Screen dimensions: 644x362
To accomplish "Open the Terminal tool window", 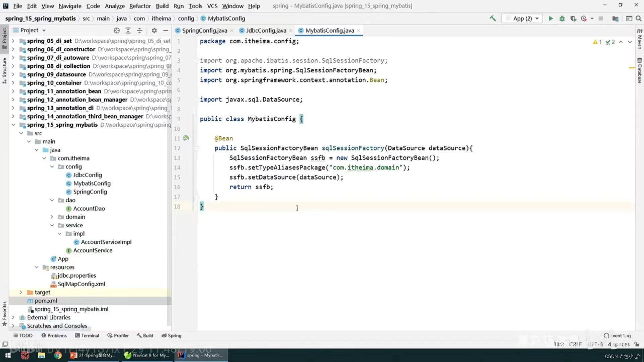I will [x=87, y=336].
